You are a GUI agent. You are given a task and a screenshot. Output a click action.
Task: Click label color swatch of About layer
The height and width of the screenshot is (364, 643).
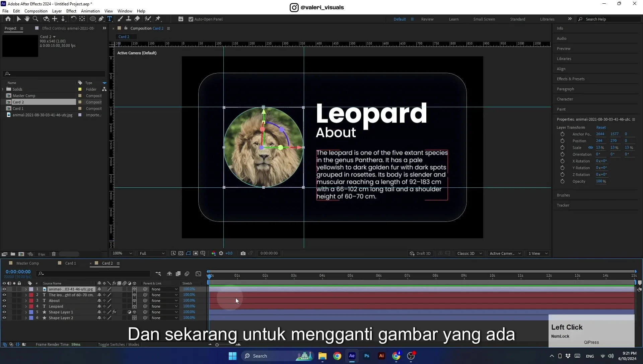31,300
